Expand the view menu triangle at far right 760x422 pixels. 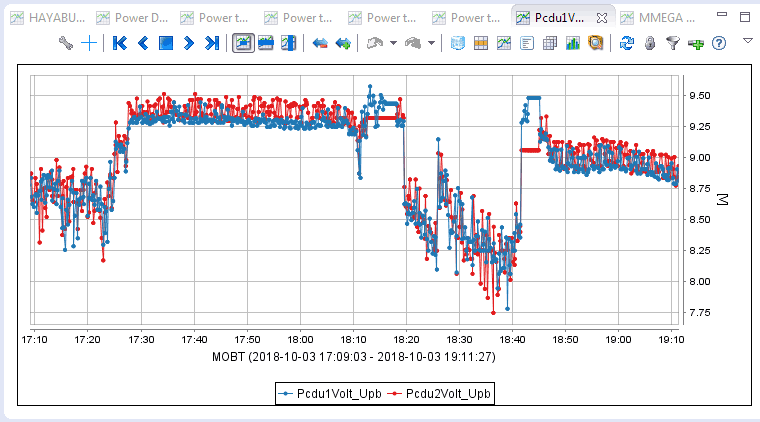(749, 41)
